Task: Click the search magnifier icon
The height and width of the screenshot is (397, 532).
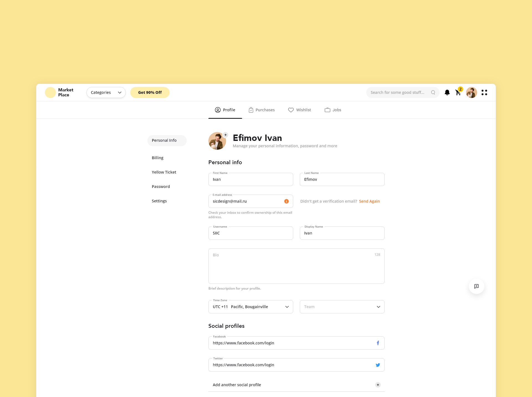Action: 433,92
